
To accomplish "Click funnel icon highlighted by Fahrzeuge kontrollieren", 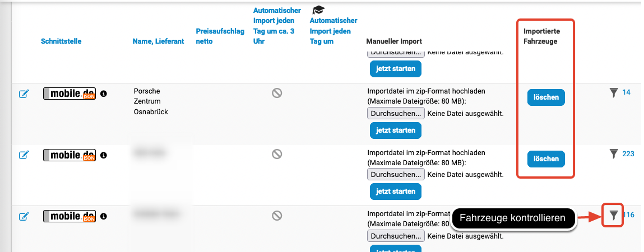I will click(x=614, y=215).
